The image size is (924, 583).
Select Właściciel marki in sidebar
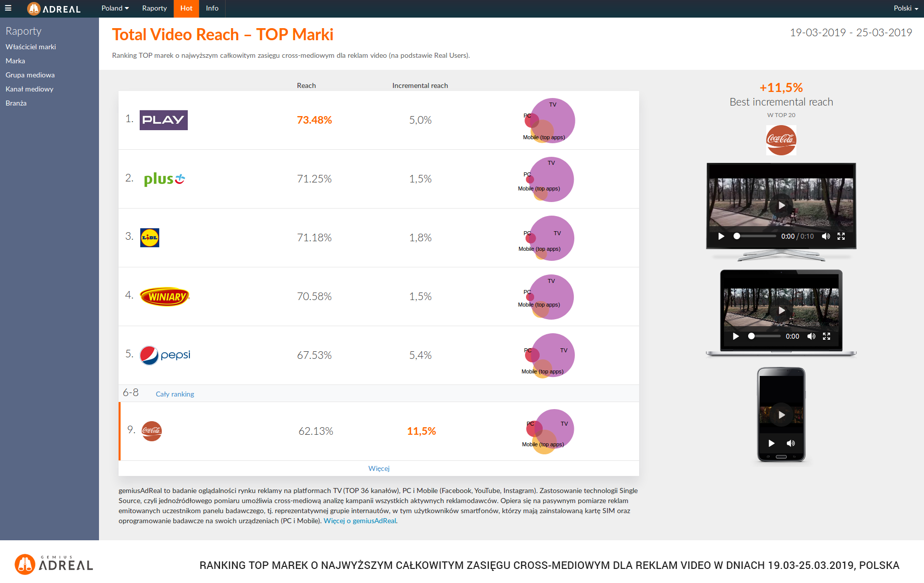click(31, 47)
